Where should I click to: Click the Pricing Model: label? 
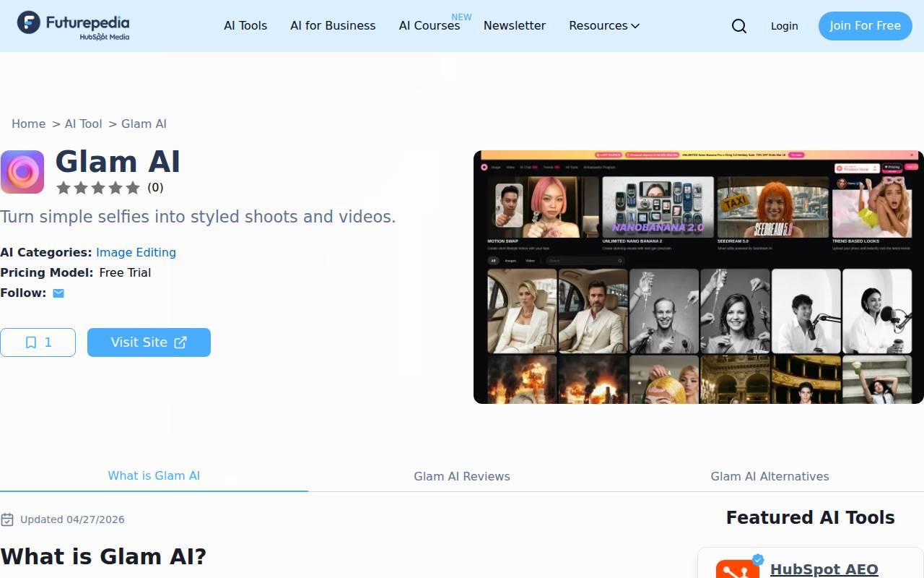[47, 272]
